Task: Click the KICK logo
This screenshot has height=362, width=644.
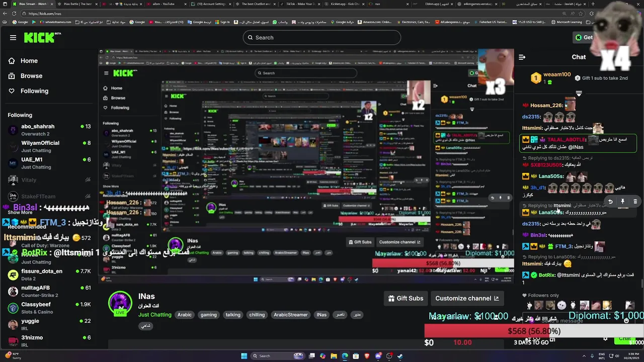Action: pyautogui.click(x=41, y=38)
